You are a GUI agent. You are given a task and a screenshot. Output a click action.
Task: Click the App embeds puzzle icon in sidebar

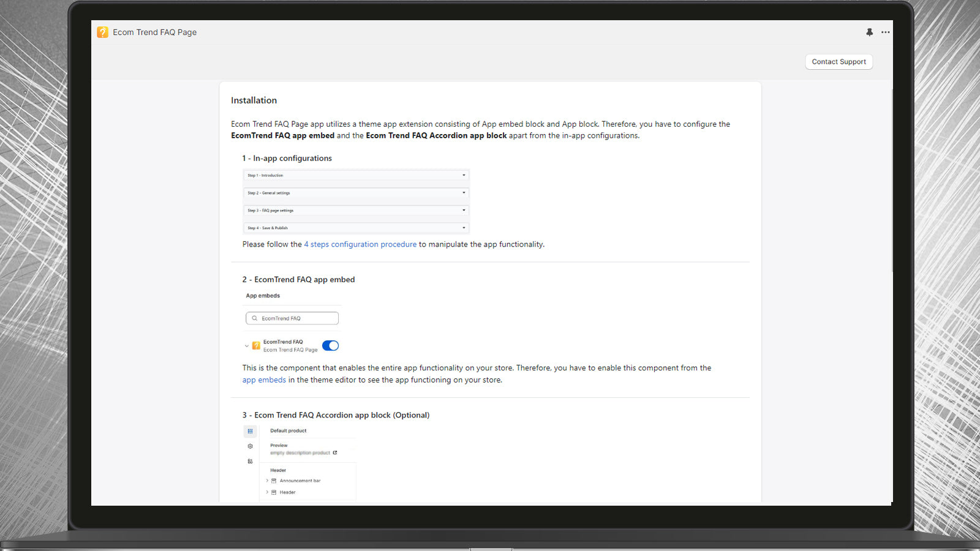pos(251,460)
